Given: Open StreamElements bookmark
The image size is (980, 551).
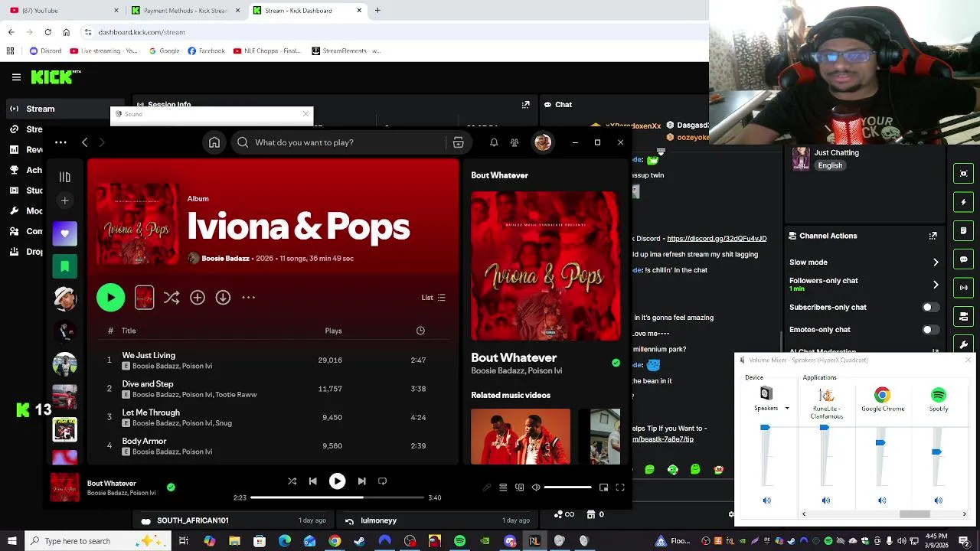Looking at the screenshot, I should pyautogui.click(x=346, y=51).
